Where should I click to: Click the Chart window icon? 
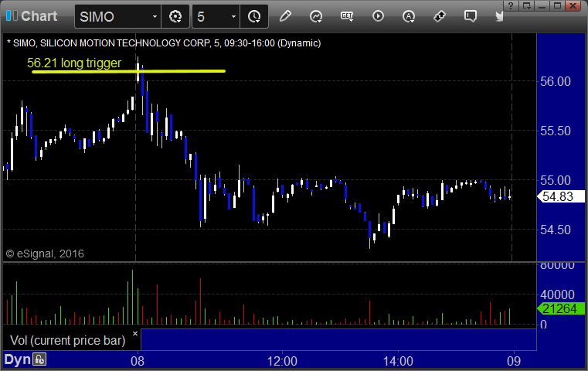pos(12,16)
